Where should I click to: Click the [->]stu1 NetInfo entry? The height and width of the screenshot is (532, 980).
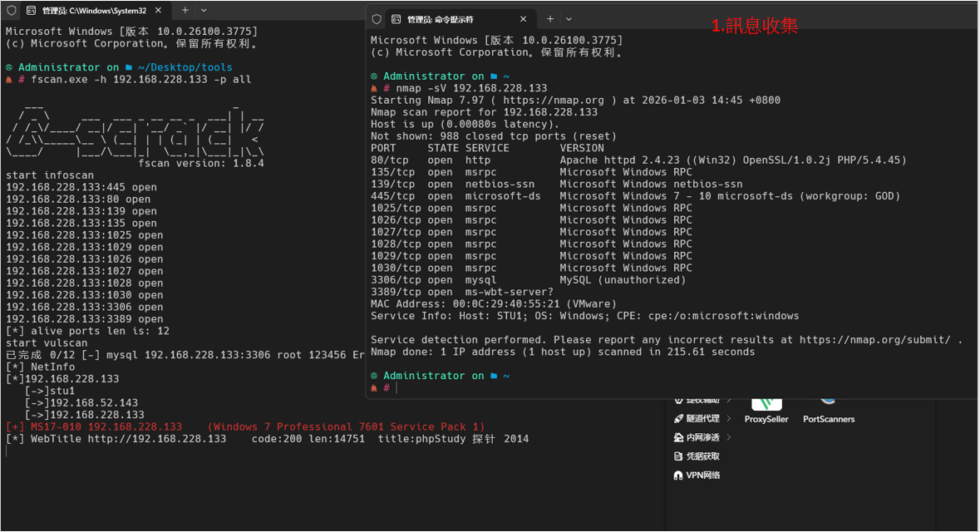pos(49,391)
